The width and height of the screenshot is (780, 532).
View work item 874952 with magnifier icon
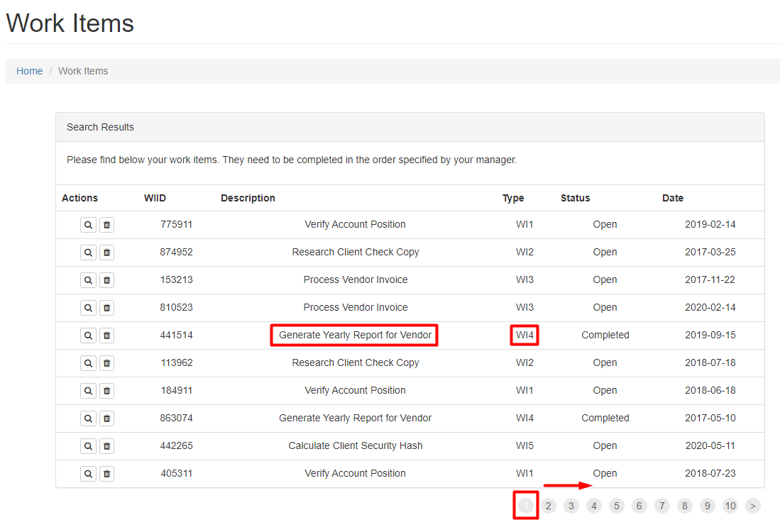coord(88,253)
